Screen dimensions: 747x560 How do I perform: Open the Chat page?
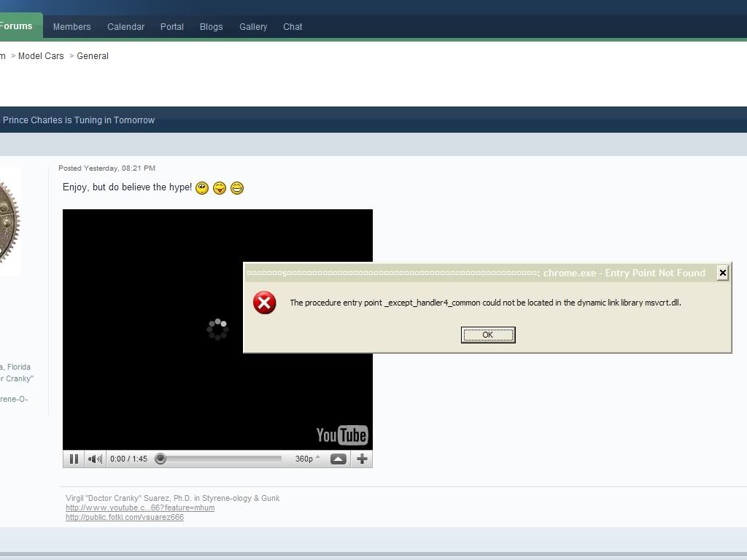(293, 27)
